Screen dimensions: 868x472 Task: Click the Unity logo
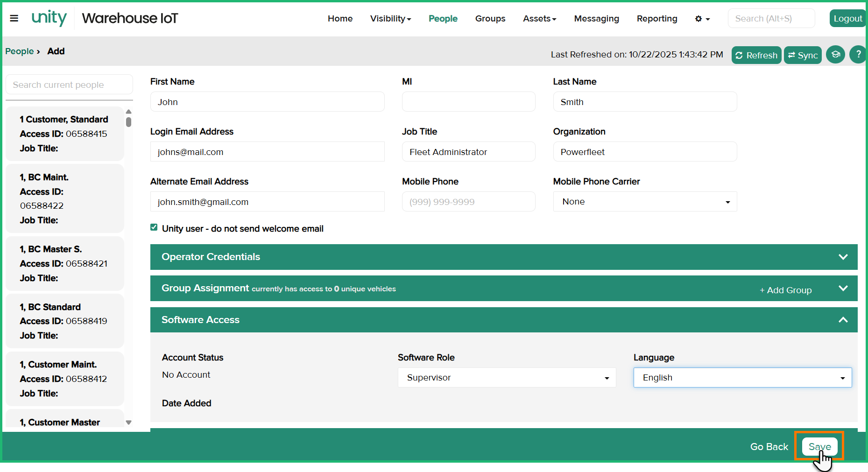click(x=49, y=18)
